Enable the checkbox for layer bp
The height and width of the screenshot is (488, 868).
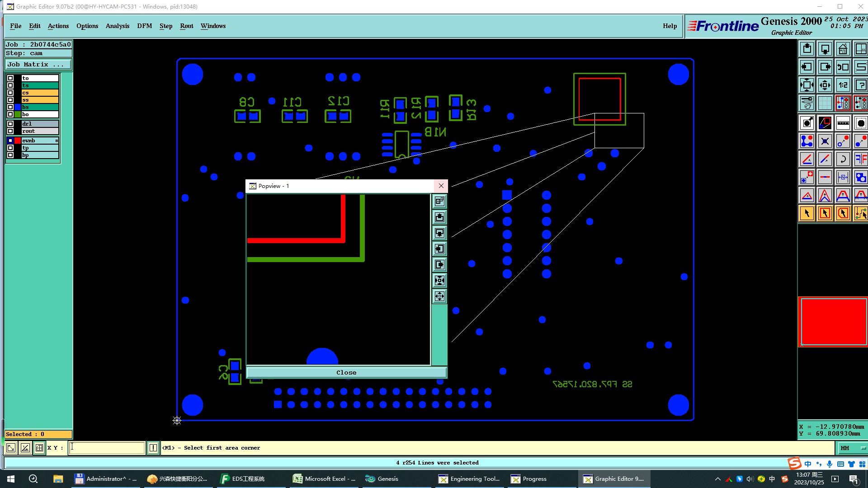[10, 155]
